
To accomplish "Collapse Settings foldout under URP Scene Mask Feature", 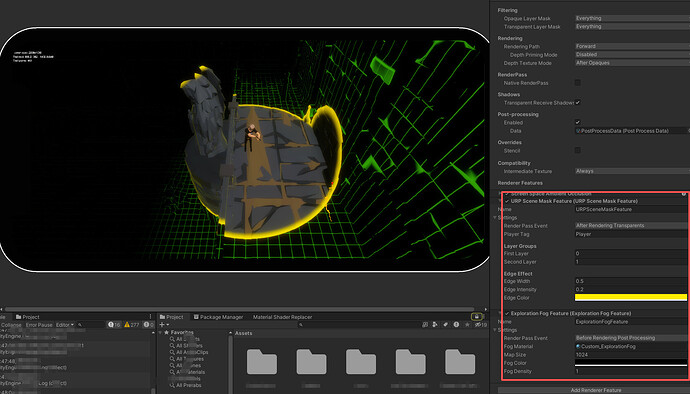I will click(x=495, y=217).
